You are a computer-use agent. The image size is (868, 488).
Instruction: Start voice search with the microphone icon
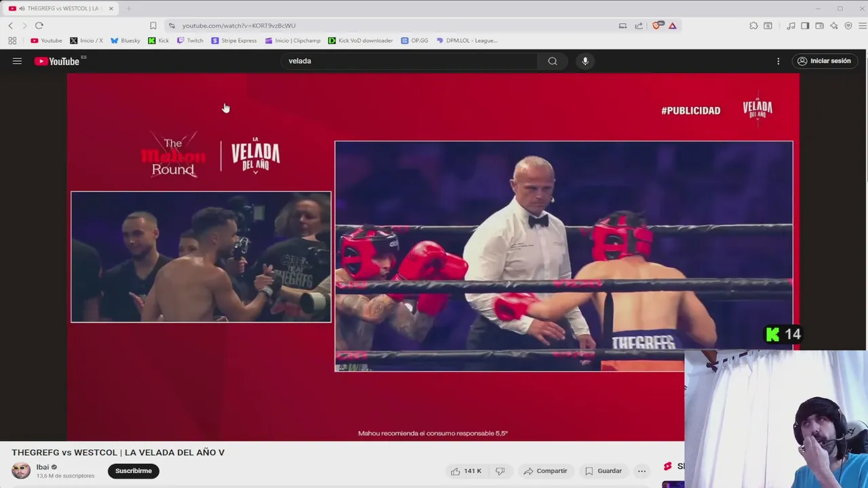coord(585,61)
